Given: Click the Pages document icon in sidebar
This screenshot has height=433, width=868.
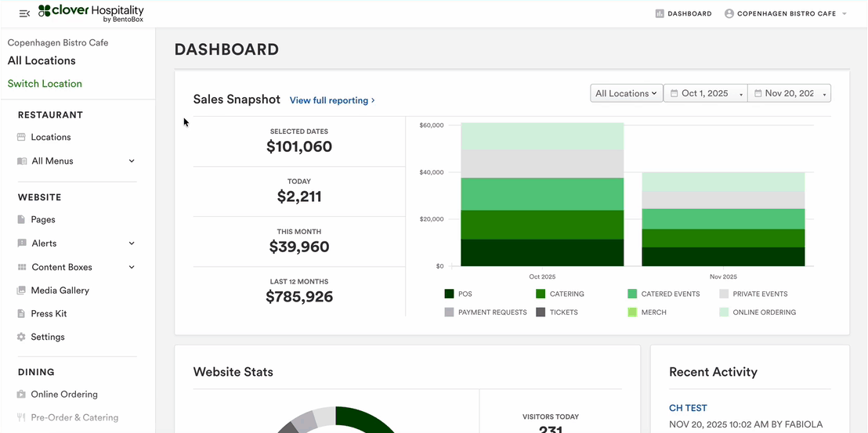Looking at the screenshot, I should click(22, 220).
